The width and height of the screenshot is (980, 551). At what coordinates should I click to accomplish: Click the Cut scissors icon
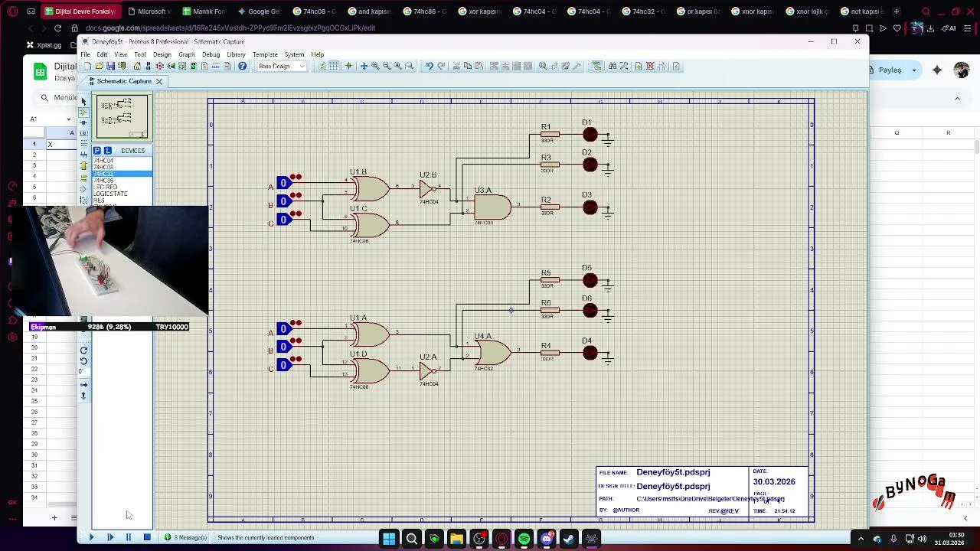pos(456,66)
